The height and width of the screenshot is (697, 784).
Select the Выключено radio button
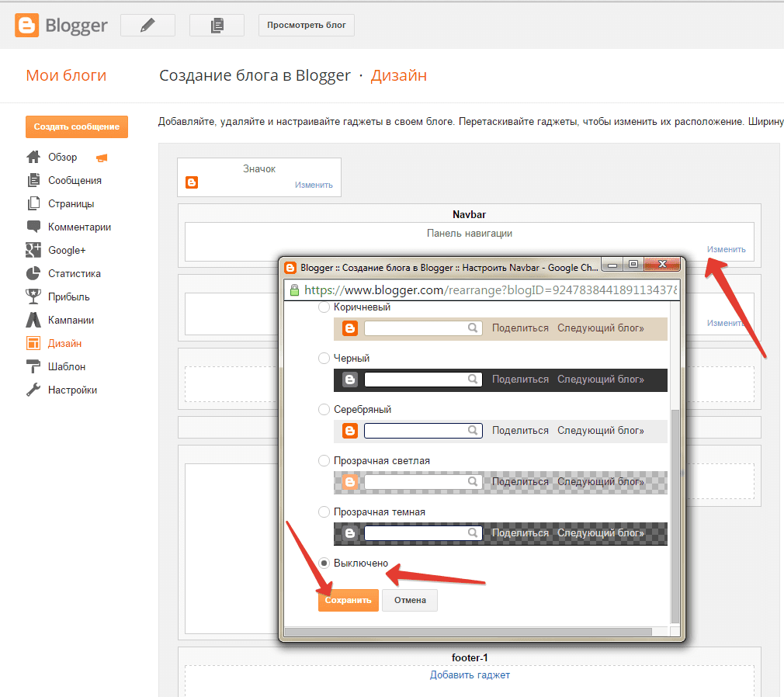(324, 563)
